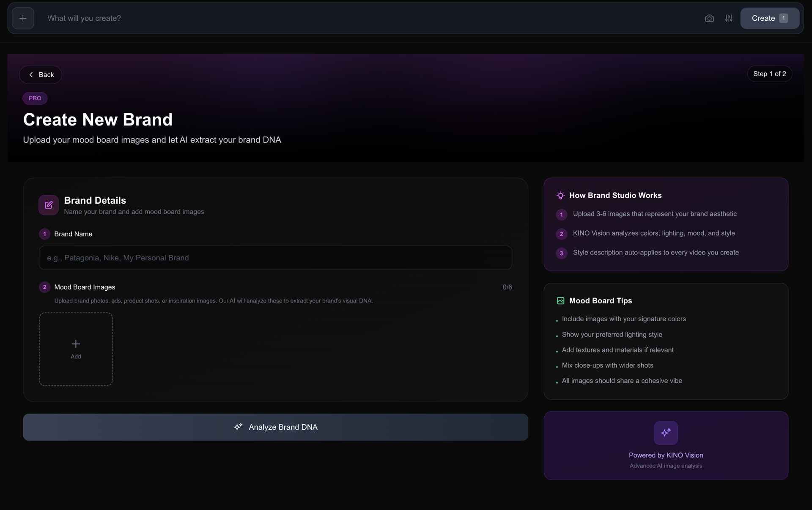This screenshot has width=812, height=510.
Task: Click step 2 KINO Vision analyzes item
Action: tap(653, 233)
